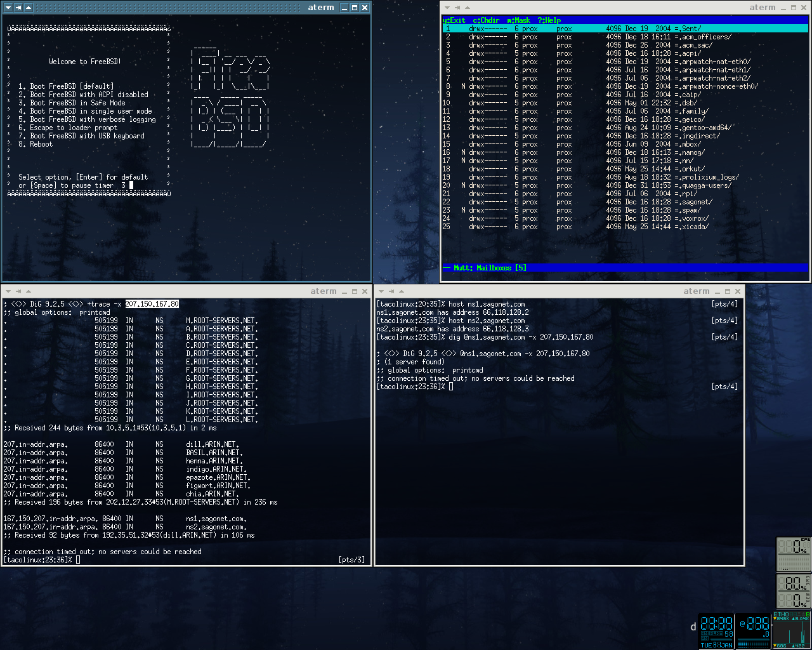The height and width of the screenshot is (650, 812).
Task: Select the =.xicada/ mailbox row
Action: point(625,227)
